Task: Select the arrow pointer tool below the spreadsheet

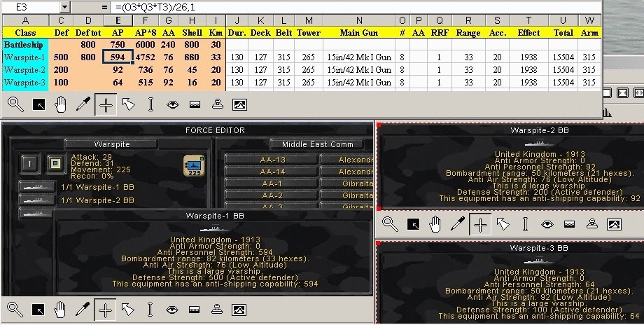Action: (x=129, y=104)
